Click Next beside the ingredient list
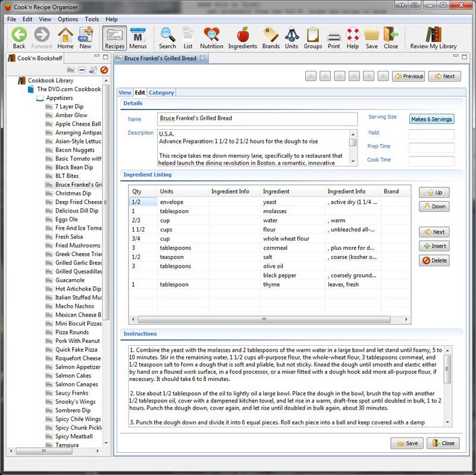The width and height of the screenshot is (476, 475). tap(434, 232)
